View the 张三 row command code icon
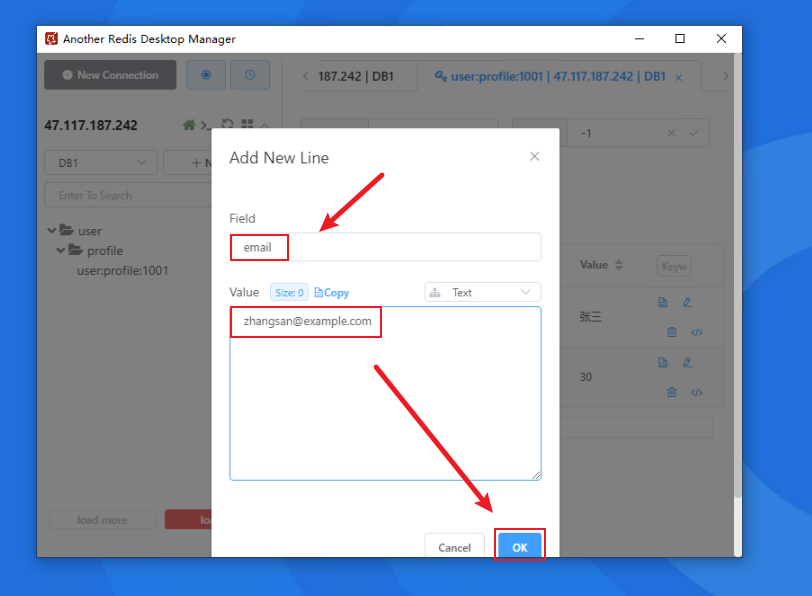Screen dimensions: 812x596 [x=697, y=332]
